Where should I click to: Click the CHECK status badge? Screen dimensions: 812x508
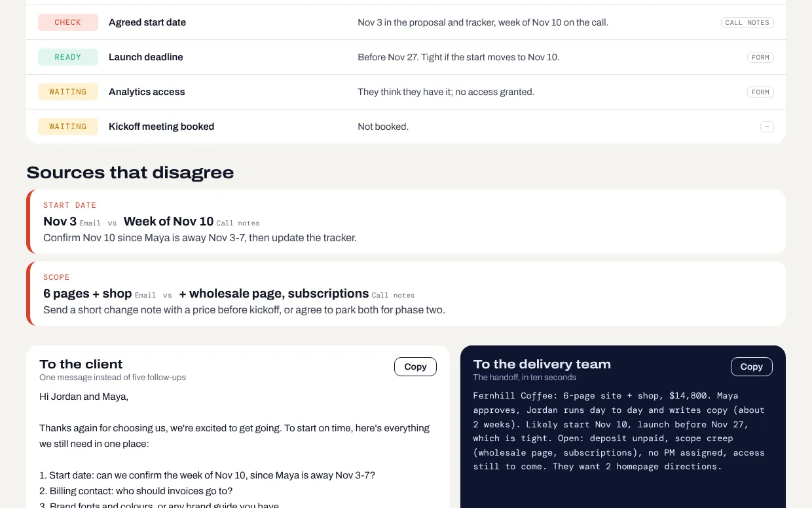tap(68, 22)
